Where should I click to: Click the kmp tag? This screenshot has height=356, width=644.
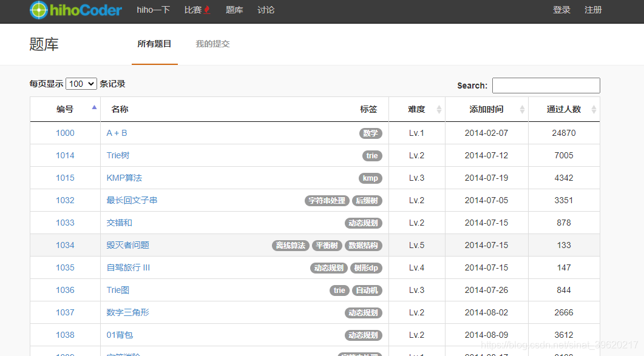(x=370, y=178)
